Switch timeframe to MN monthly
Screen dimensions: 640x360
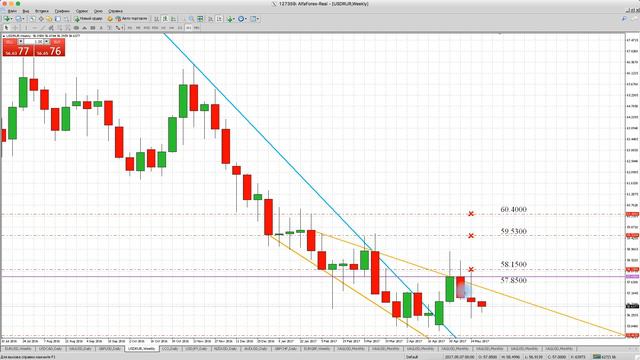196,28
